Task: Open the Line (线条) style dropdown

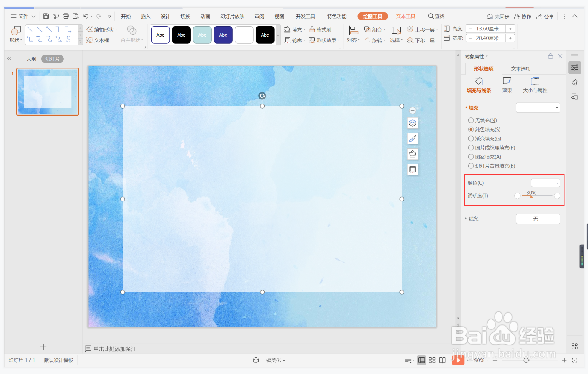Action: [x=538, y=219]
